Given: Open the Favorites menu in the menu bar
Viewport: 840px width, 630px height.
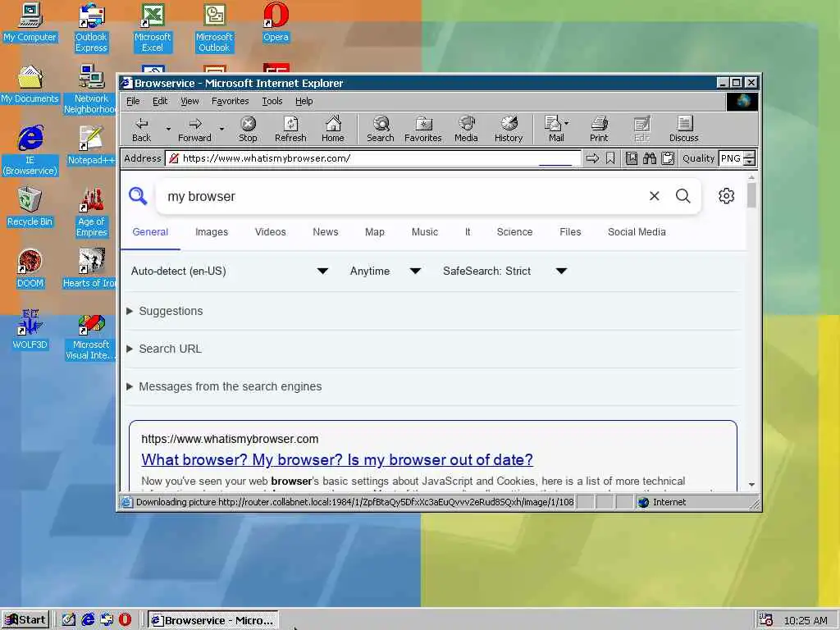Looking at the screenshot, I should pyautogui.click(x=230, y=101).
